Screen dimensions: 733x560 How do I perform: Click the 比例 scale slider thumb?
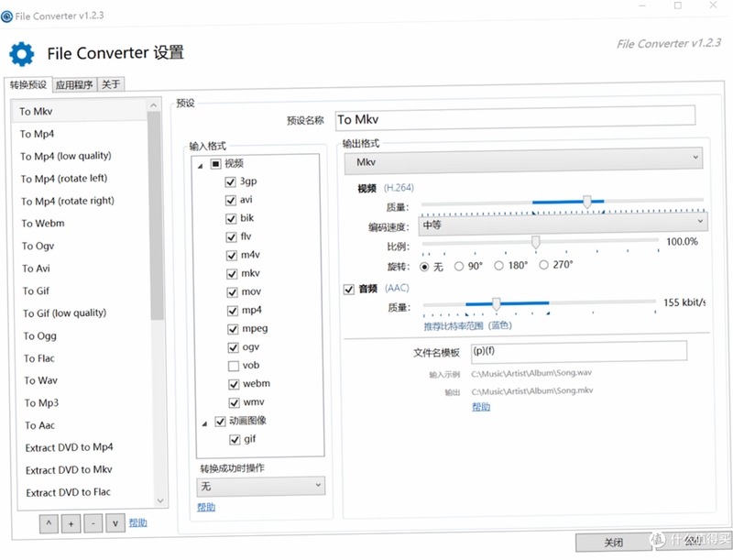pos(536,242)
